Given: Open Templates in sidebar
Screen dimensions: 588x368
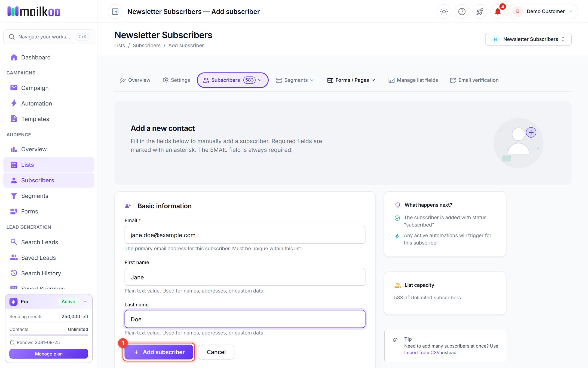Looking at the screenshot, I should (x=49, y=119).
